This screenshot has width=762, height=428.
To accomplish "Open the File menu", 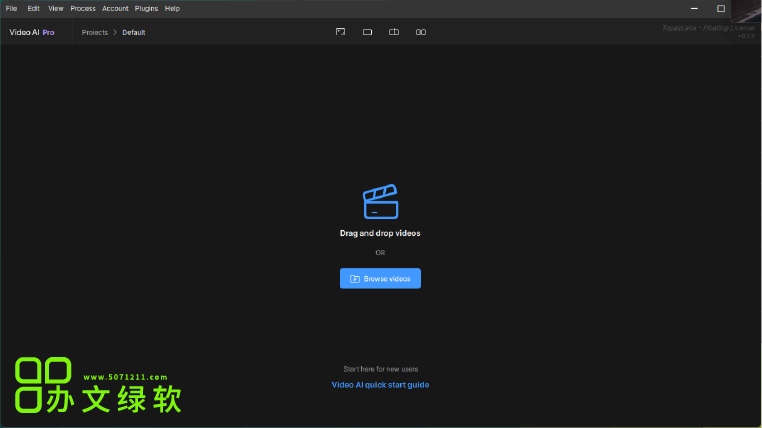I will point(11,8).
